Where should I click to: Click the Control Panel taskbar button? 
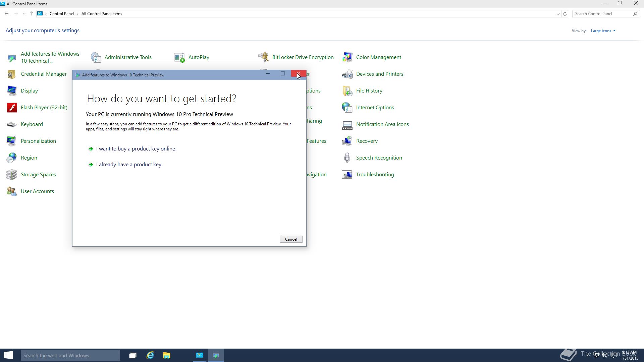pyautogui.click(x=200, y=355)
